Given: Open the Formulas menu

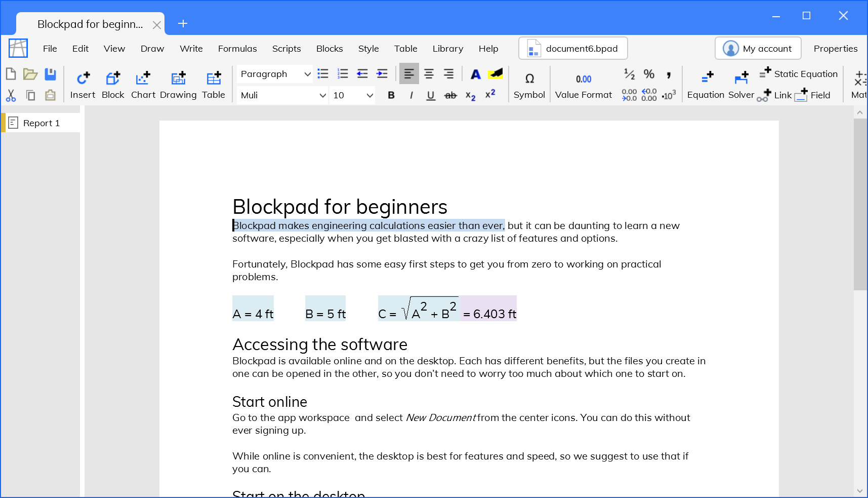Looking at the screenshot, I should coord(237,49).
